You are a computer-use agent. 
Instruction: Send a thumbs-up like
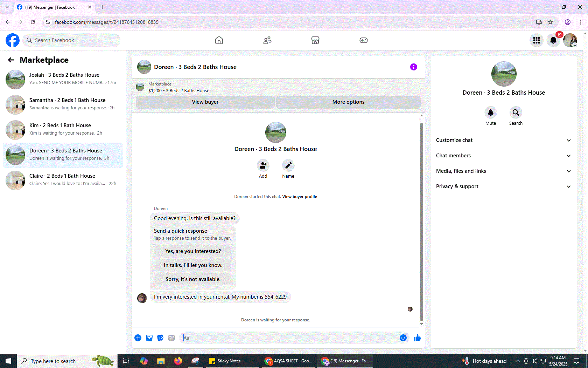click(x=417, y=338)
